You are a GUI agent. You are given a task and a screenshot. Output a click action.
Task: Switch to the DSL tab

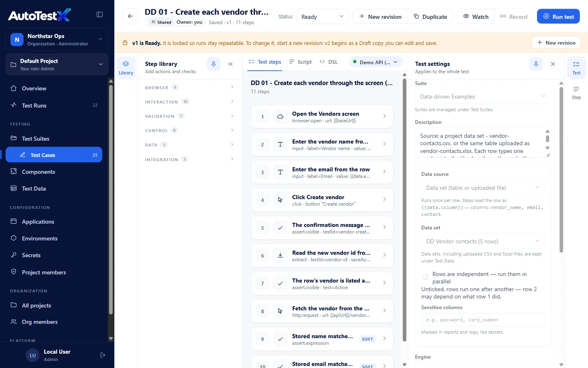tap(329, 62)
